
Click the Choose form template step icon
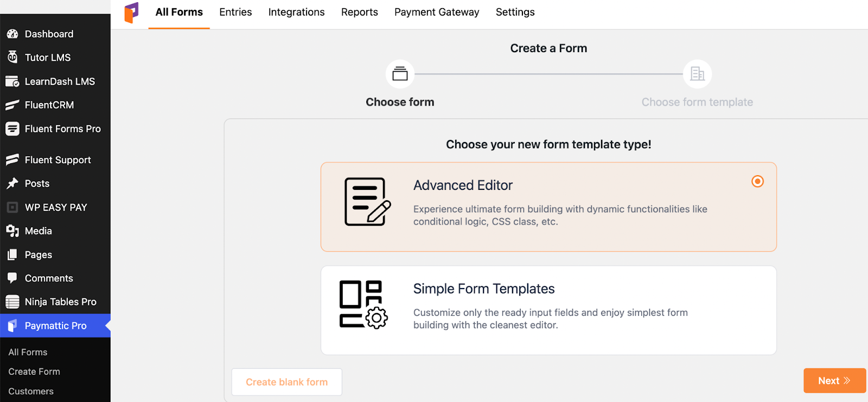pos(697,74)
